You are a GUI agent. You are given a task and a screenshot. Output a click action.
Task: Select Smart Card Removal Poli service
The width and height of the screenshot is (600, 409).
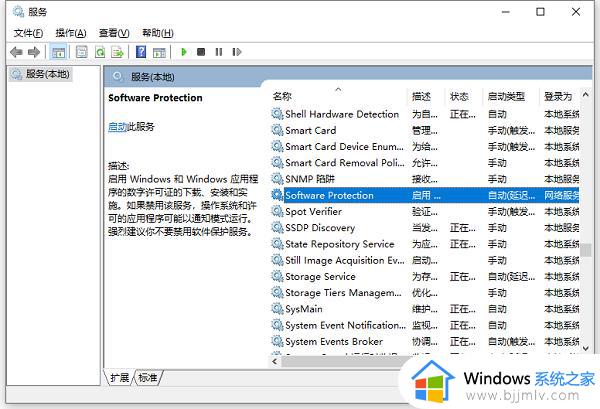[425, 163]
